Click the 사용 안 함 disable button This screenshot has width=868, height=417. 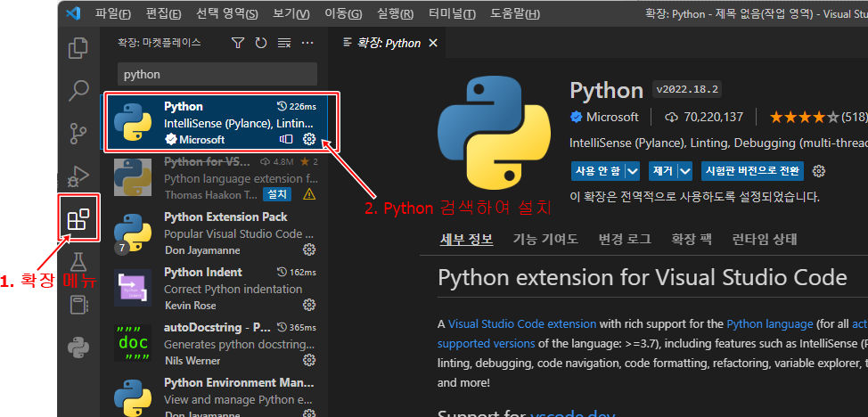click(x=598, y=170)
